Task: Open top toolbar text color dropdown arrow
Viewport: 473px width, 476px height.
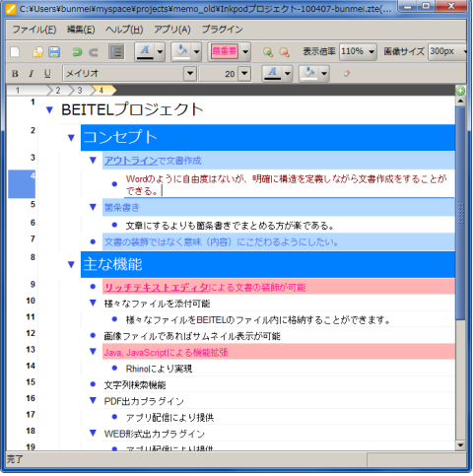Action: click(160, 52)
